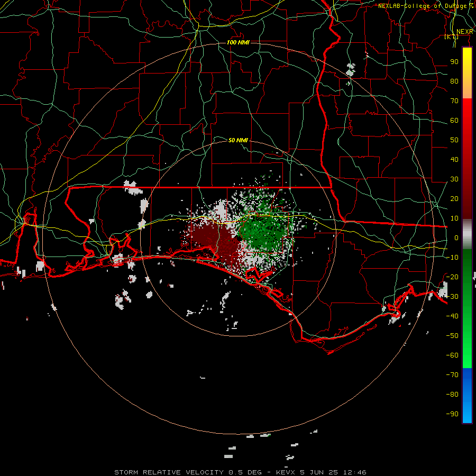Click the "-60" value on velocity scale
This screenshot has height=476, width=476.
coord(452,355)
